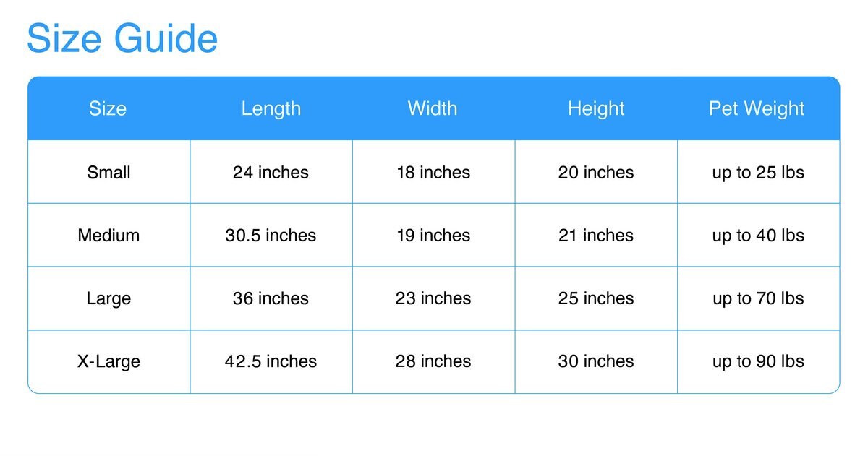This screenshot has height=456, width=868.
Task: Select the up to 25 lbs cell
Action: (758, 173)
